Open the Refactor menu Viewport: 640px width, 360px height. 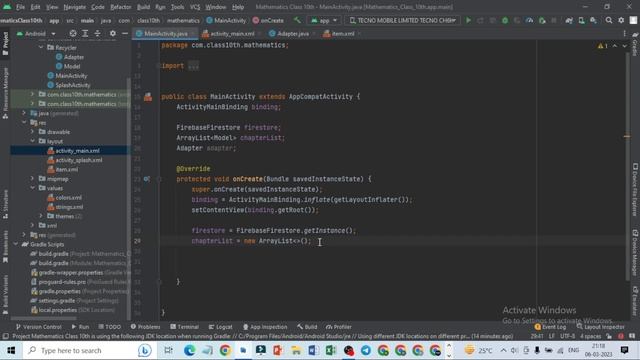click(x=120, y=7)
